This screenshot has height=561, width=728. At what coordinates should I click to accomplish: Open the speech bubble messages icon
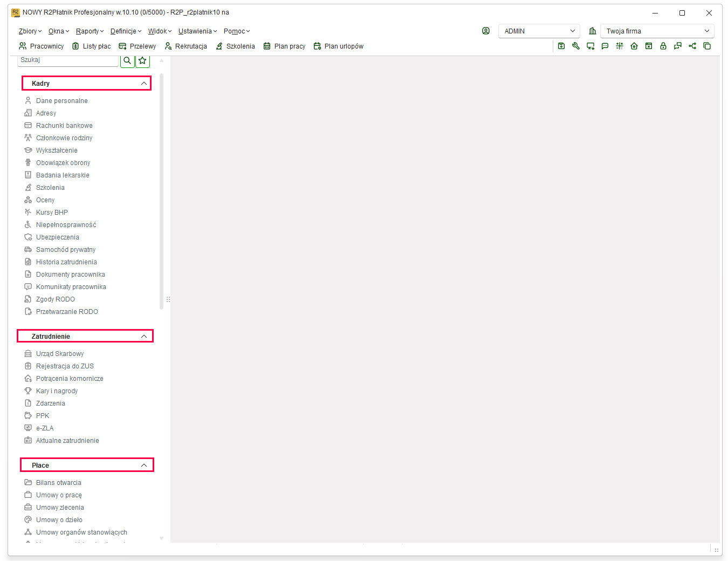(x=605, y=46)
